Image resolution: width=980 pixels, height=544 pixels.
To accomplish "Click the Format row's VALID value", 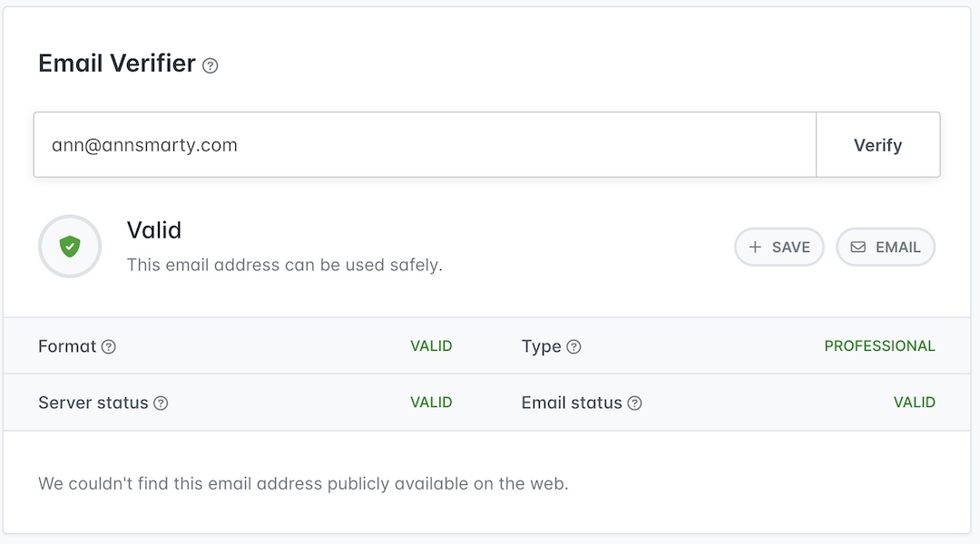I will (431, 346).
